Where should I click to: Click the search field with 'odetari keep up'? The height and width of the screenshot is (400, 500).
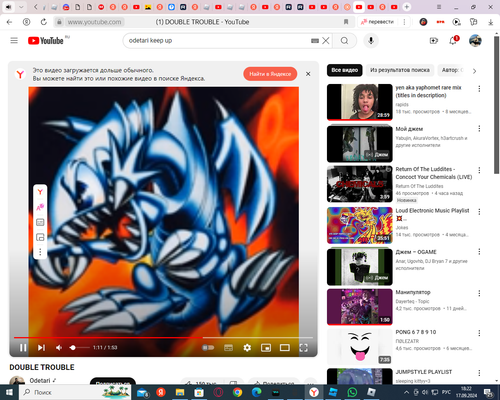(x=218, y=41)
